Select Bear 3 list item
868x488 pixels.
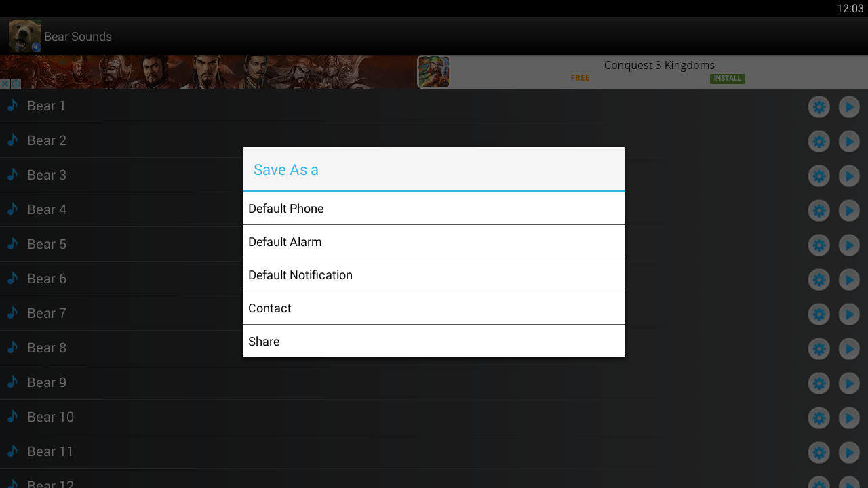click(x=434, y=175)
